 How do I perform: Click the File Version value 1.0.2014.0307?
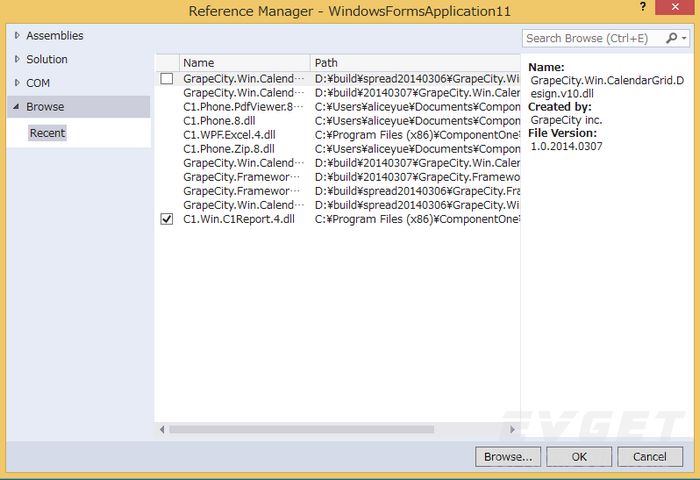[566, 146]
